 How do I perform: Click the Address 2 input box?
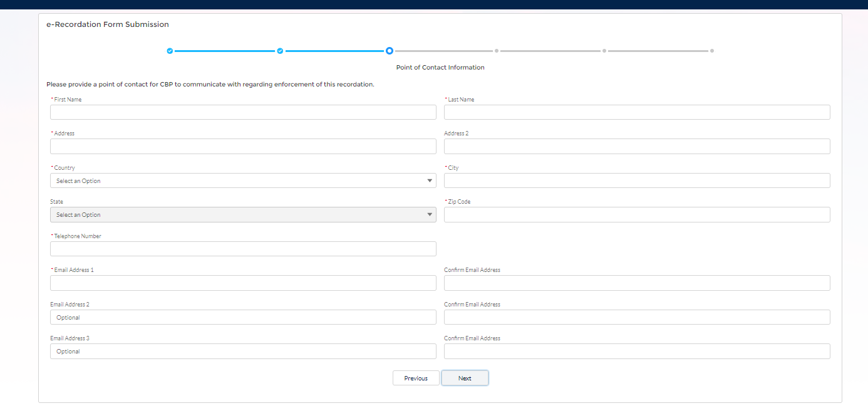(x=637, y=147)
